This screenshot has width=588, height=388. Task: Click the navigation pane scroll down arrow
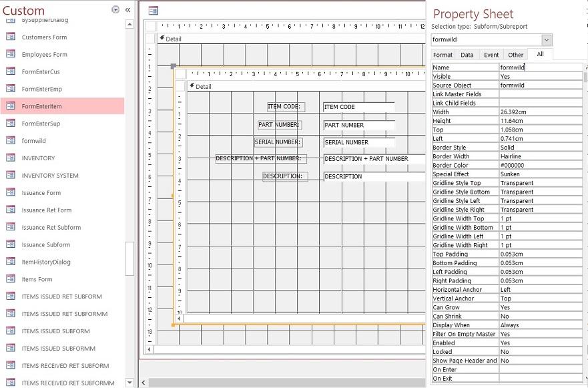click(129, 383)
